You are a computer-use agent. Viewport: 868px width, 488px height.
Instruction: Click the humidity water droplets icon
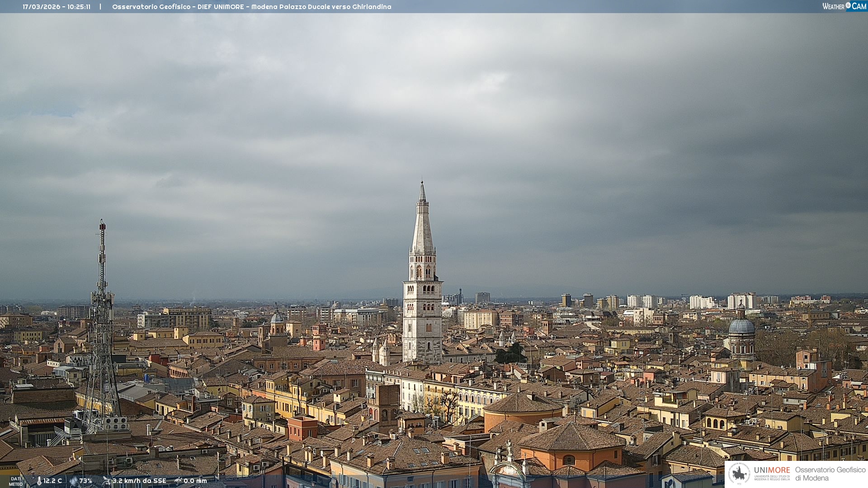73,481
